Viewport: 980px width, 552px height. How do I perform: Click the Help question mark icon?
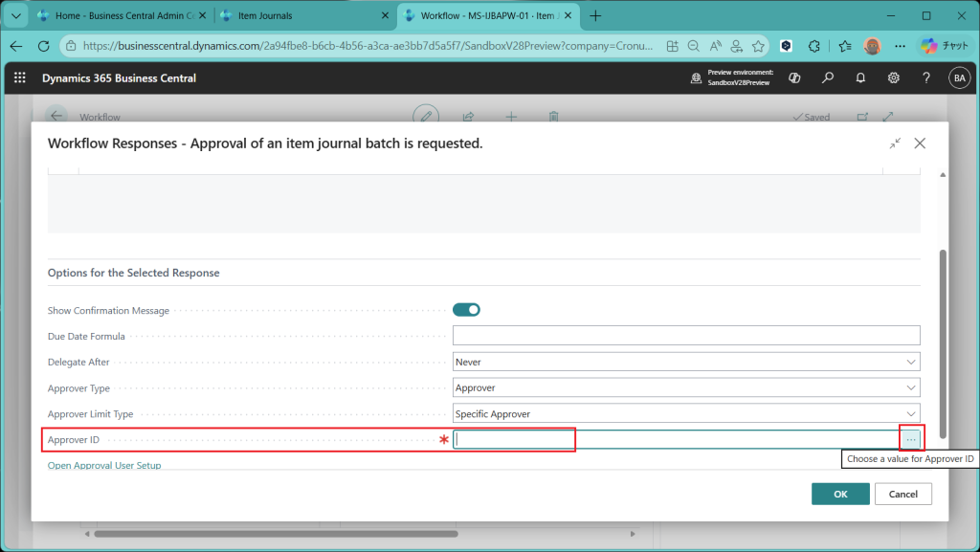coord(925,78)
